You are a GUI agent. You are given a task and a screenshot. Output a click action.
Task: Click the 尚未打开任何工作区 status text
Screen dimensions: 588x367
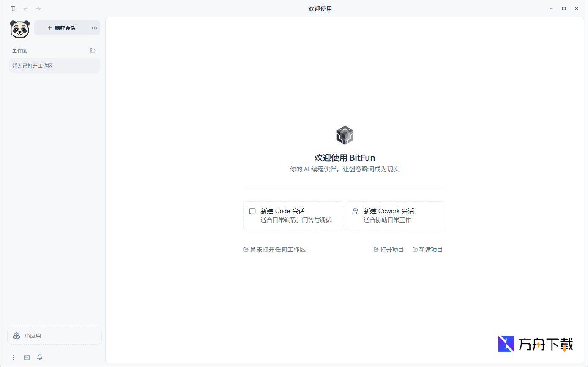[x=274, y=250]
